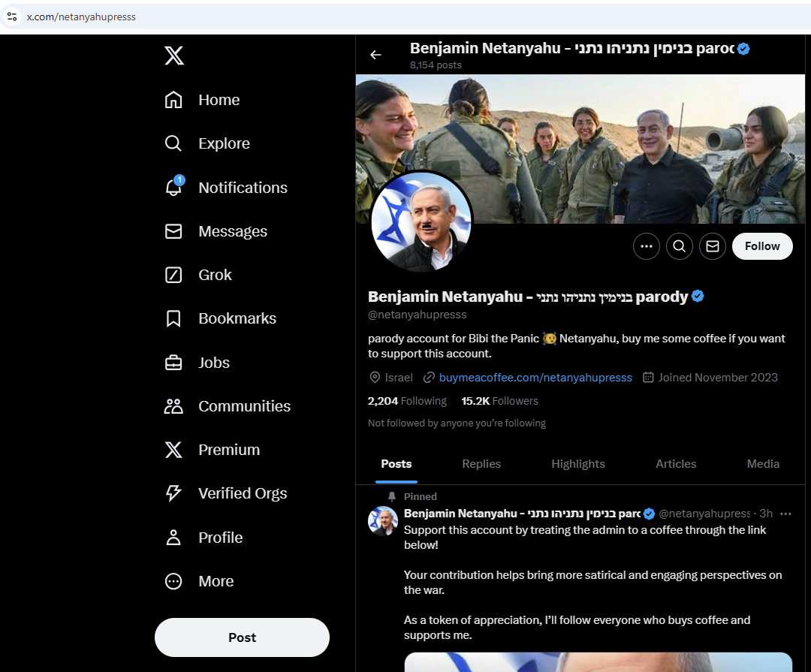Open the Notifications bell icon
The width and height of the screenshot is (811, 672).
173,188
